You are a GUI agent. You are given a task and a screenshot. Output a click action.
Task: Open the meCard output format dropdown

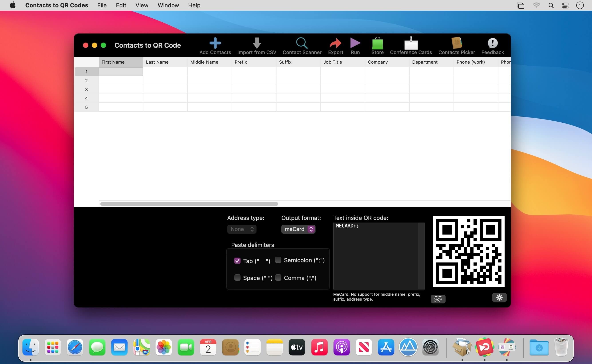[x=298, y=229]
